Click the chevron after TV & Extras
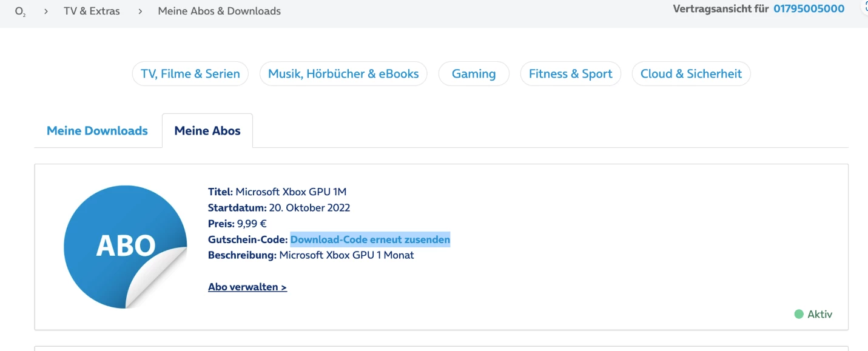This screenshot has height=351, width=868. [x=140, y=11]
